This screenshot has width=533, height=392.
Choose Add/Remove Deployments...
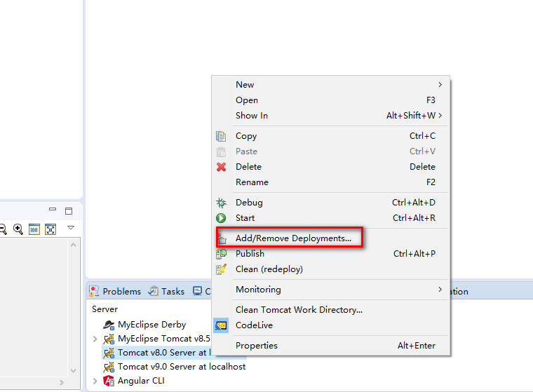point(331,238)
